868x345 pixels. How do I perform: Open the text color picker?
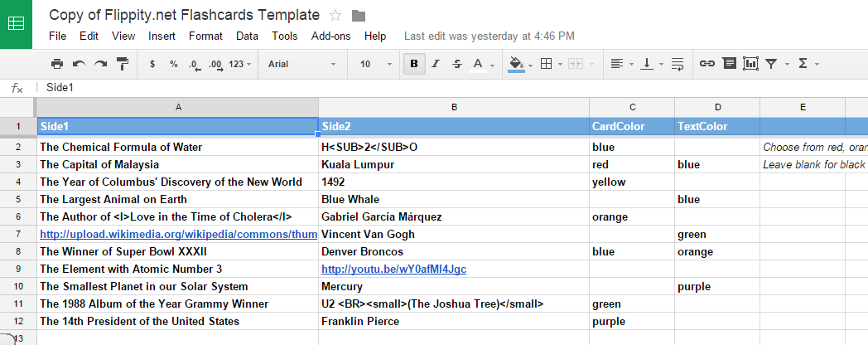point(481,65)
